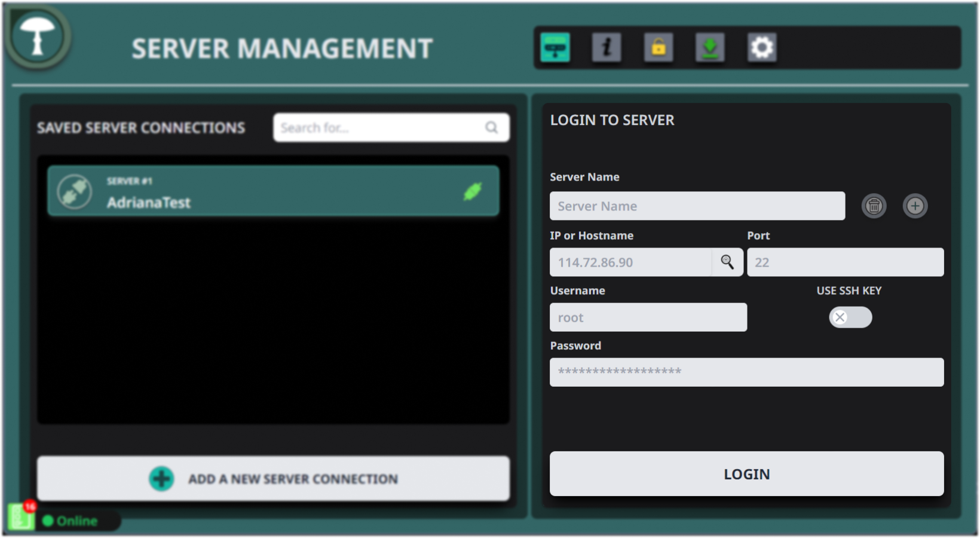Click the SERVER MANAGEMENT title
Screen dimensions: 980x538
(282, 48)
